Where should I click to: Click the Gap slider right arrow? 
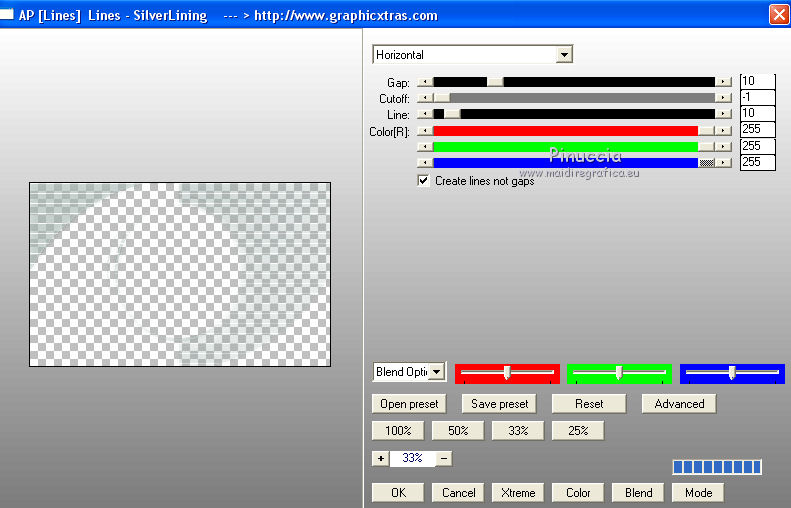[x=723, y=82]
